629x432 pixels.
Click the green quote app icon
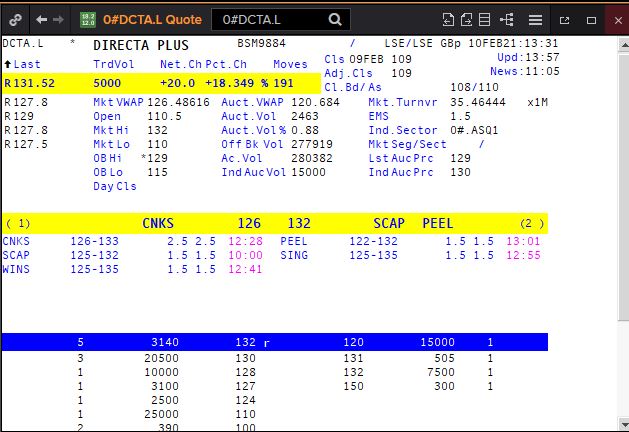pos(88,19)
